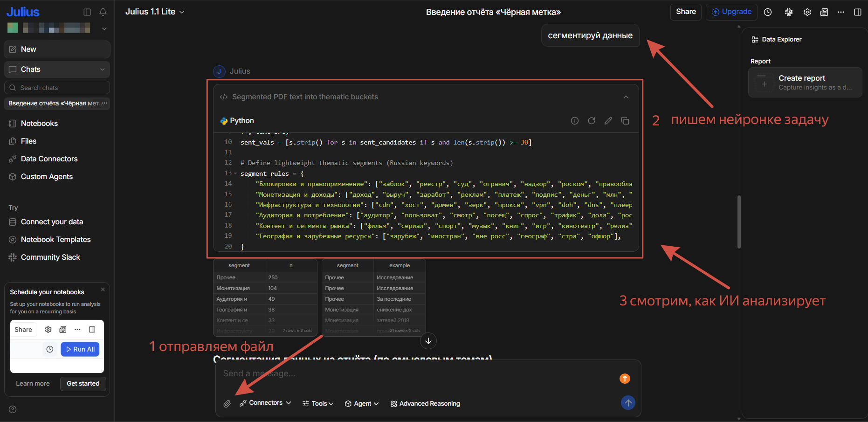Send the message with blue arrow button
Image resolution: width=868 pixels, height=422 pixels.
click(x=628, y=403)
